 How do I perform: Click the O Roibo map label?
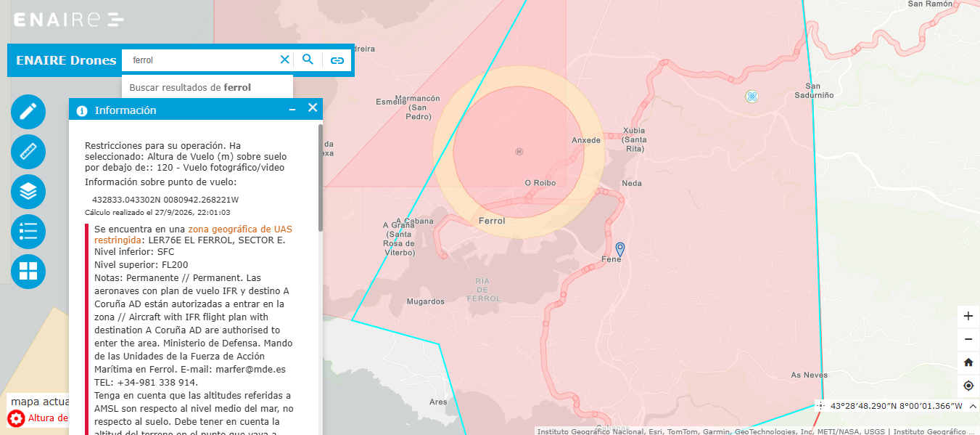click(540, 183)
